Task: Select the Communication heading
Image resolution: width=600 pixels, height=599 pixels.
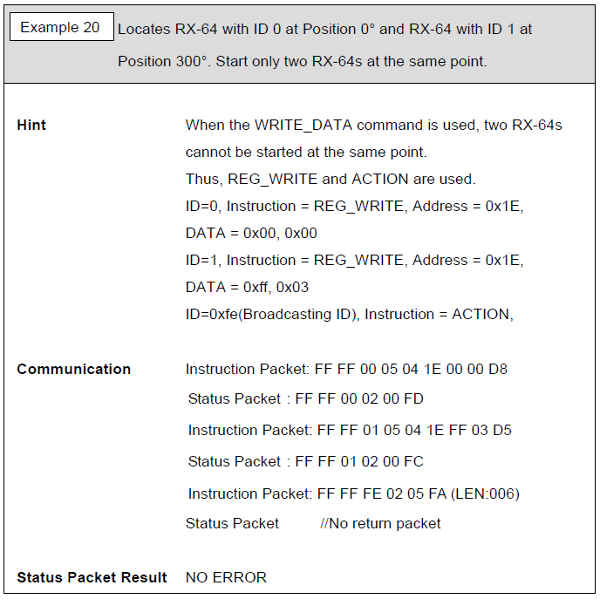Action: (74, 369)
